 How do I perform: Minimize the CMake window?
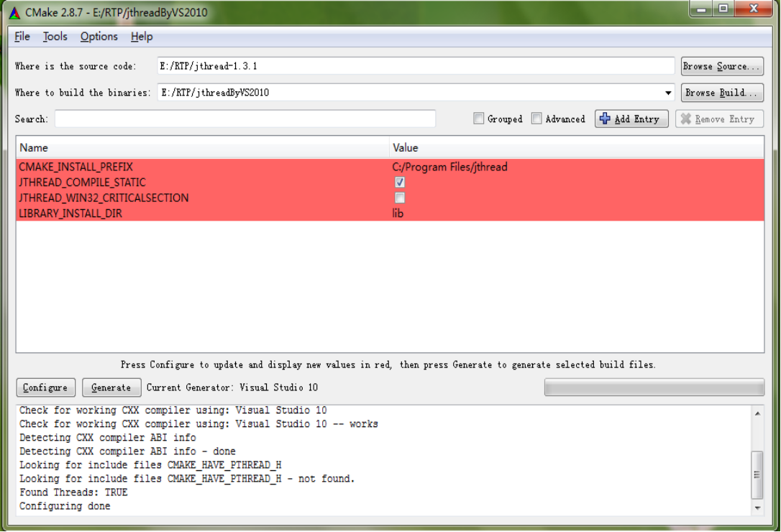[701, 9]
